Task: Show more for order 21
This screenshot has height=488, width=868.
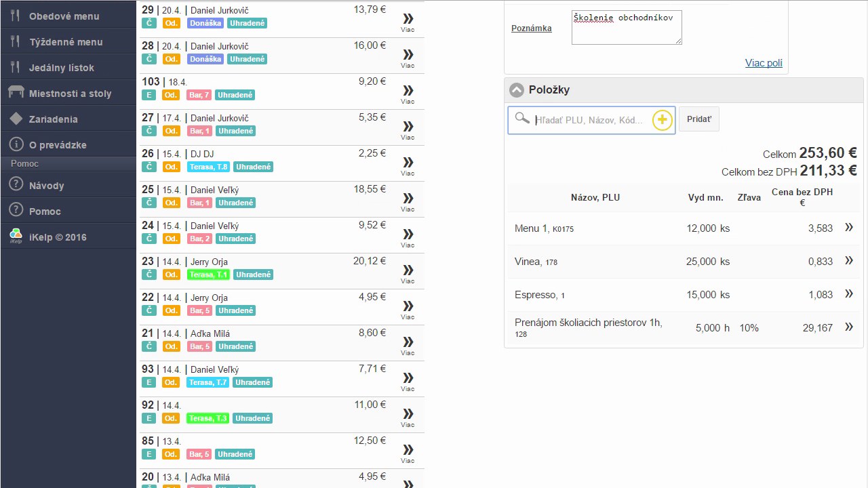Action: tap(408, 346)
